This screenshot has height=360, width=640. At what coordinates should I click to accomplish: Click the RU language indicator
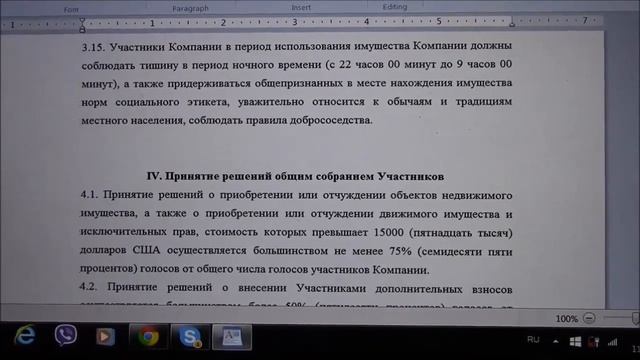click(x=533, y=340)
